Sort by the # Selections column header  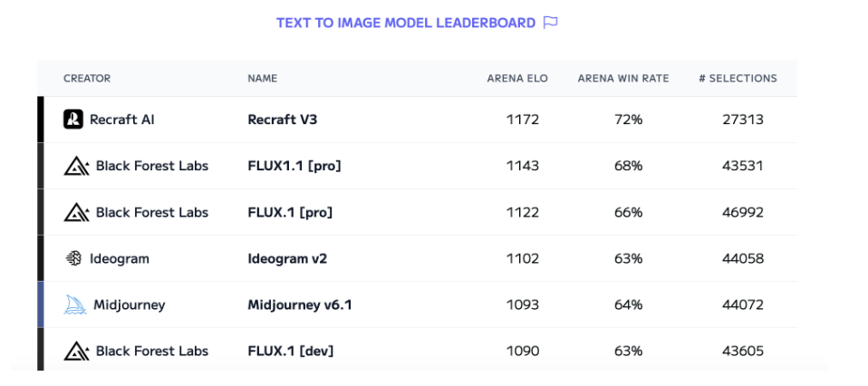coord(738,79)
